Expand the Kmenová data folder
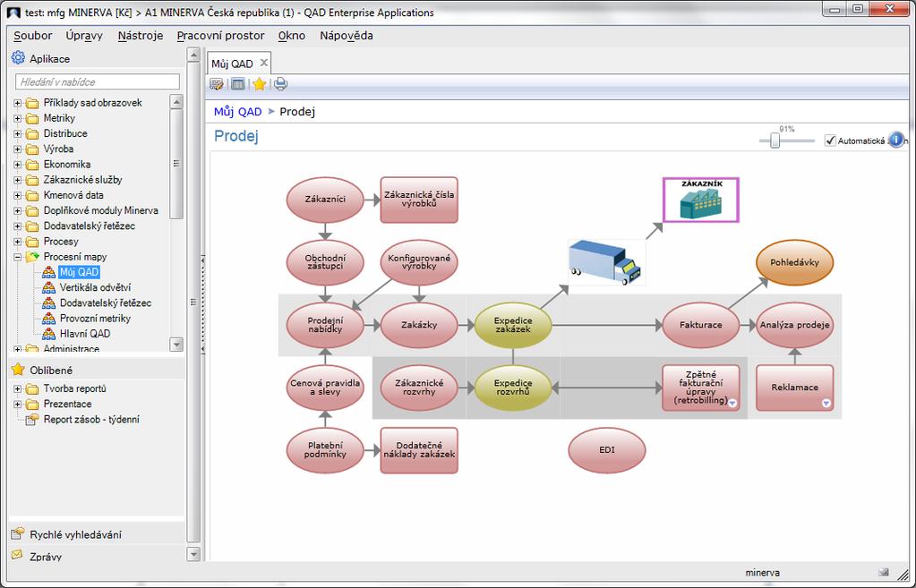The image size is (916, 588). [x=18, y=195]
